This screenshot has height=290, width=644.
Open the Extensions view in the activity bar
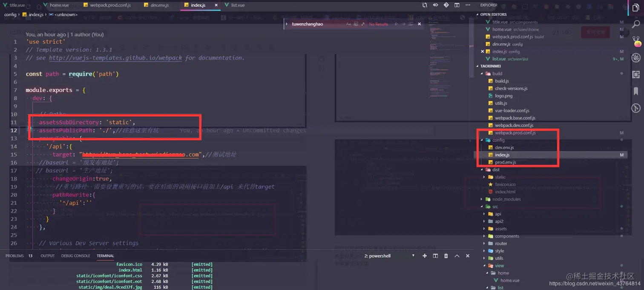pyautogui.click(x=636, y=75)
